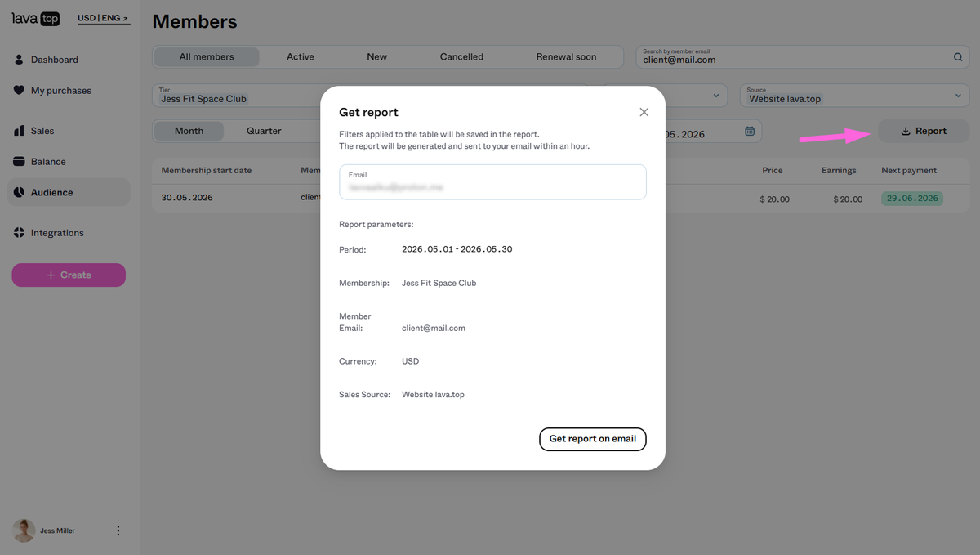The width and height of the screenshot is (980, 555).
Task: Click Get report on email button
Action: (x=593, y=439)
